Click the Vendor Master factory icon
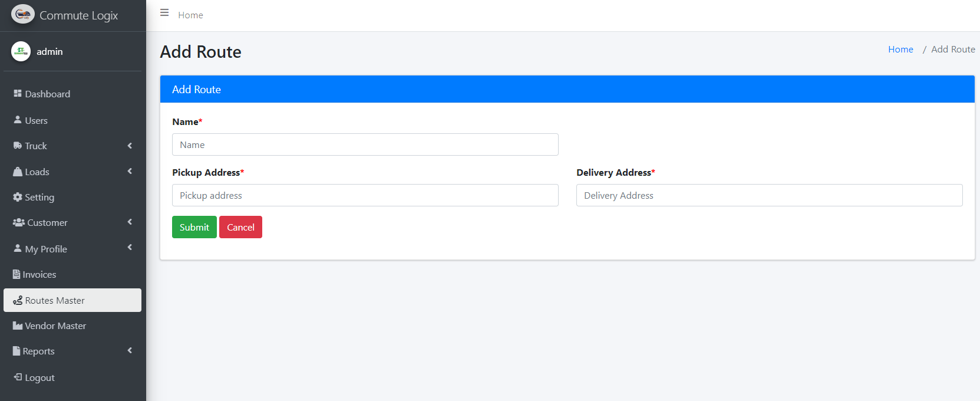Image resolution: width=980 pixels, height=401 pixels. (x=18, y=326)
